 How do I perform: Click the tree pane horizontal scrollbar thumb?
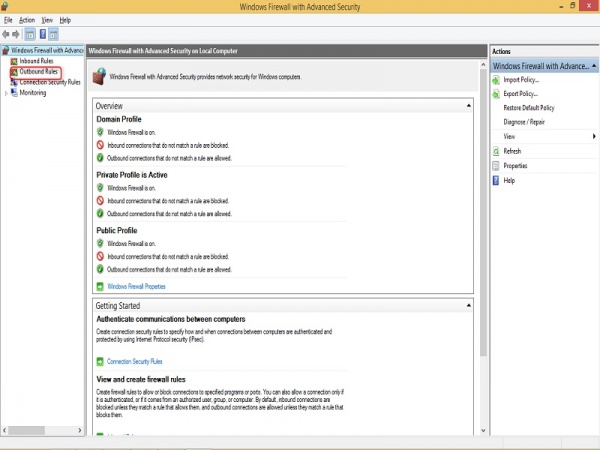[x=26, y=430]
